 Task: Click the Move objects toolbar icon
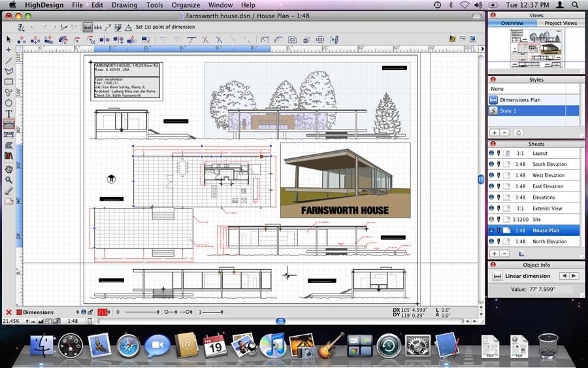pos(22,39)
